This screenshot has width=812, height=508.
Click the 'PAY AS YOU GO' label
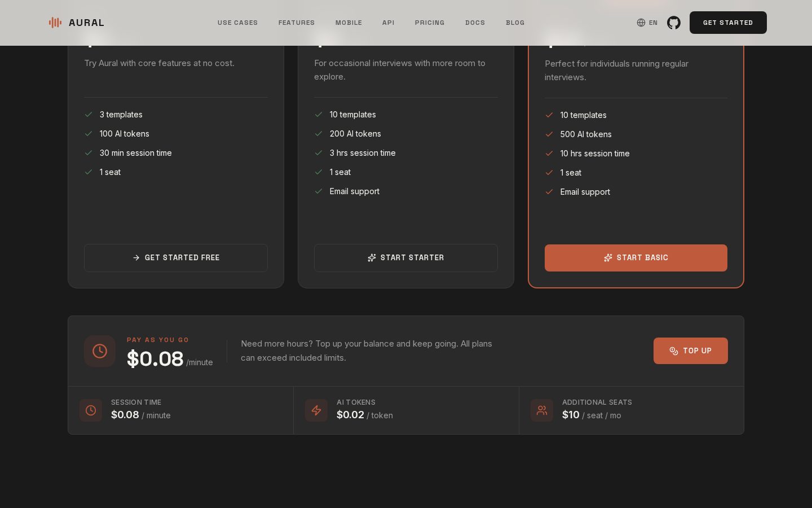click(x=158, y=340)
